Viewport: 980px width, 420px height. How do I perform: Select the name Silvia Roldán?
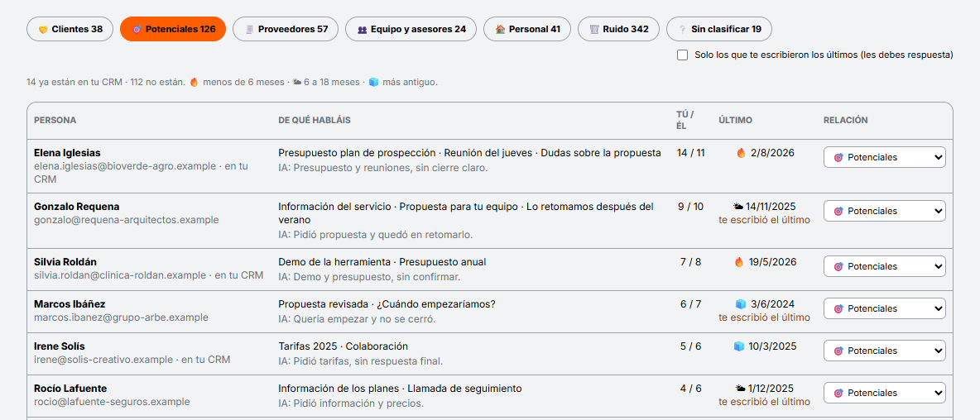tap(65, 262)
